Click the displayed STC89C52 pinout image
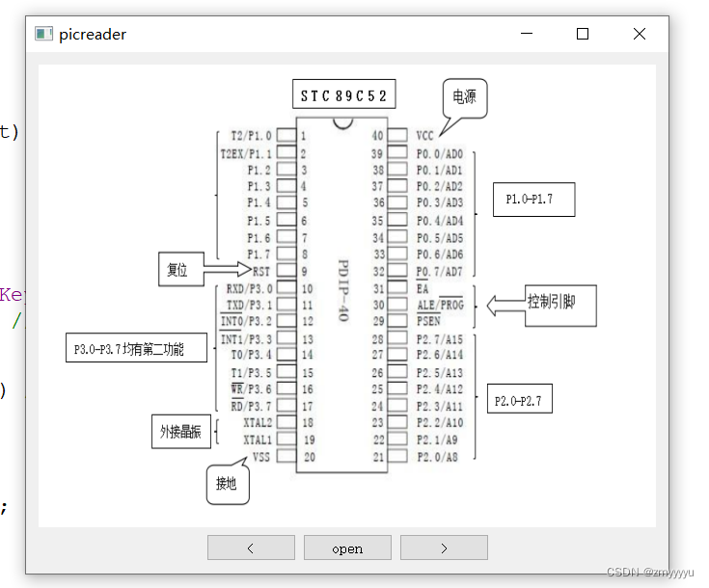This screenshot has height=588, width=709. (x=347, y=296)
